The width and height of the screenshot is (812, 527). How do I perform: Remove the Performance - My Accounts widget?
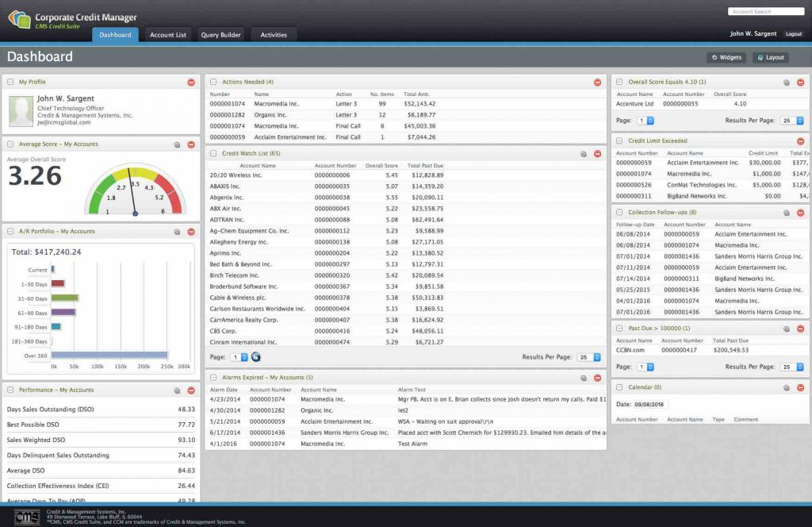191,390
